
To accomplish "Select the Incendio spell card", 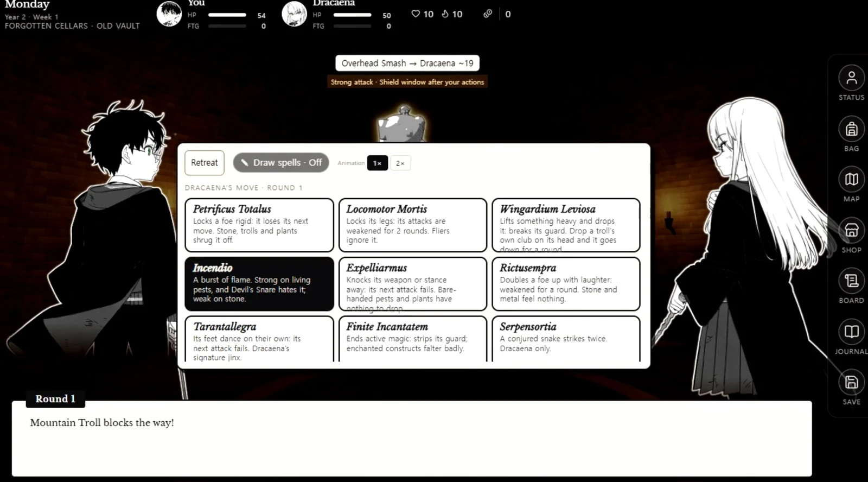I will (x=259, y=284).
